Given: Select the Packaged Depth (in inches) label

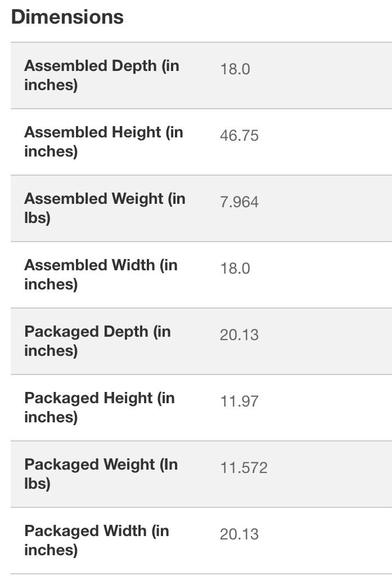Looking at the screenshot, I should coord(97,341).
